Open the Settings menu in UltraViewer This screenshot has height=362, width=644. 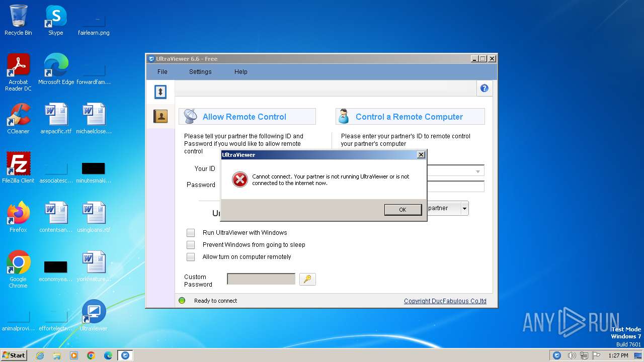pos(200,72)
